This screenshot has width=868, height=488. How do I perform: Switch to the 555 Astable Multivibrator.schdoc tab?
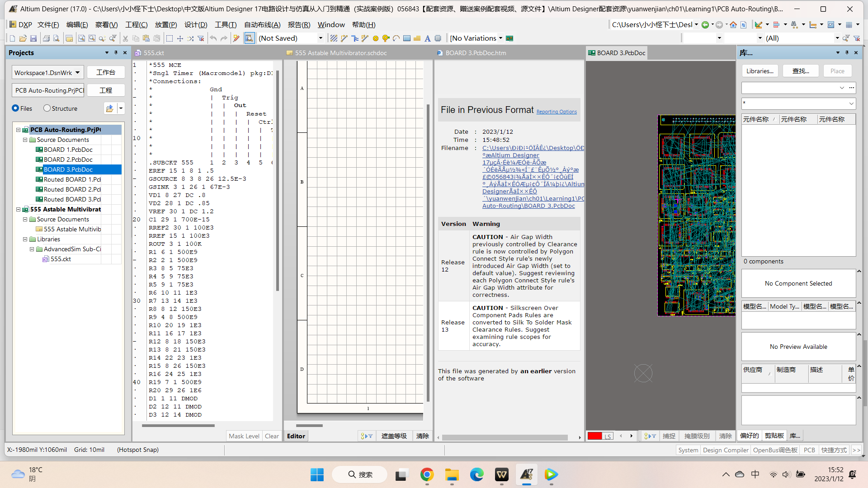(x=336, y=53)
